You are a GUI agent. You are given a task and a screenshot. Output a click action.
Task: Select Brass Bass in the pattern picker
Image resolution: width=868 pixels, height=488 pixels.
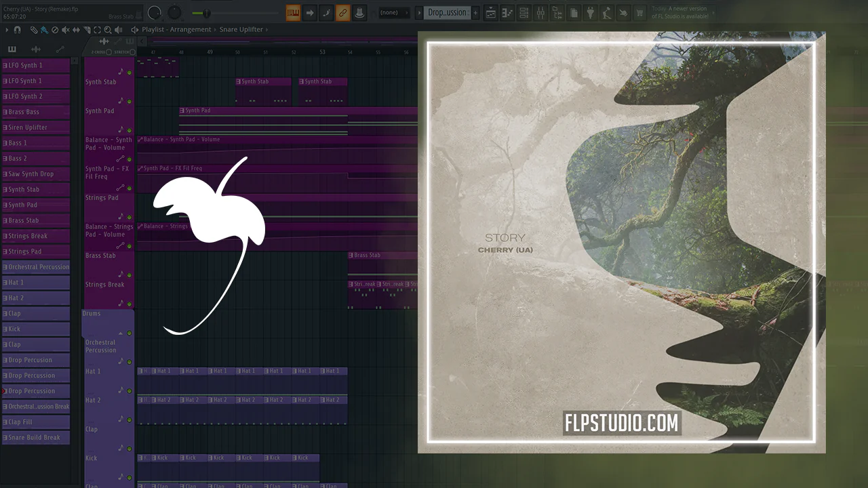pos(36,112)
